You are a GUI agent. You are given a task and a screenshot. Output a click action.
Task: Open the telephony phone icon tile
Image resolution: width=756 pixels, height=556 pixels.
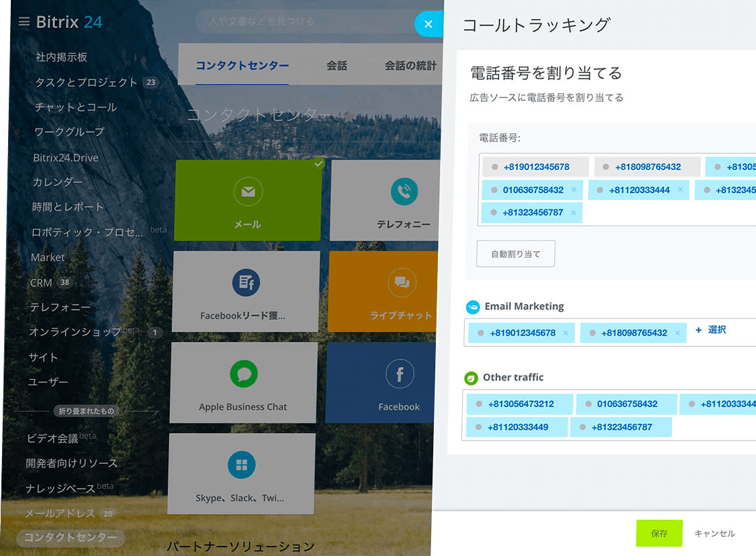click(404, 191)
